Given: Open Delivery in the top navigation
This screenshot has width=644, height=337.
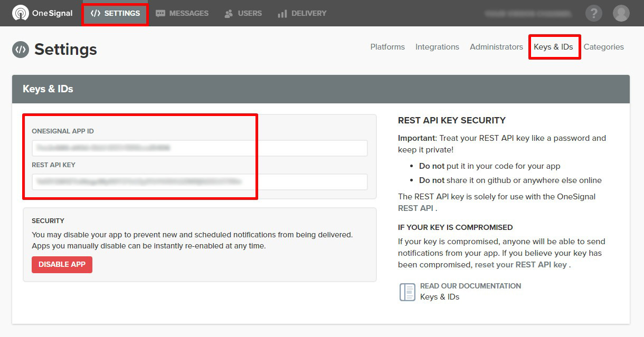Looking at the screenshot, I should pos(302,13).
